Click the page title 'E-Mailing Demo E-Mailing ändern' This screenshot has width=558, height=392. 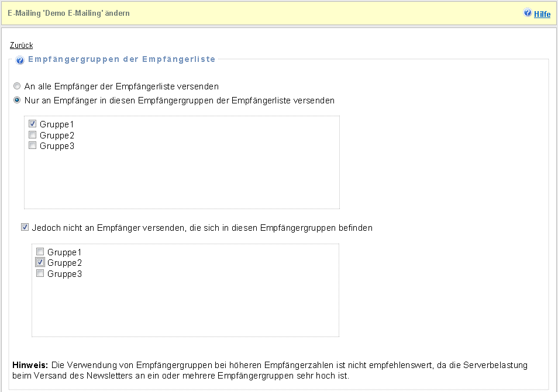pos(69,13)
